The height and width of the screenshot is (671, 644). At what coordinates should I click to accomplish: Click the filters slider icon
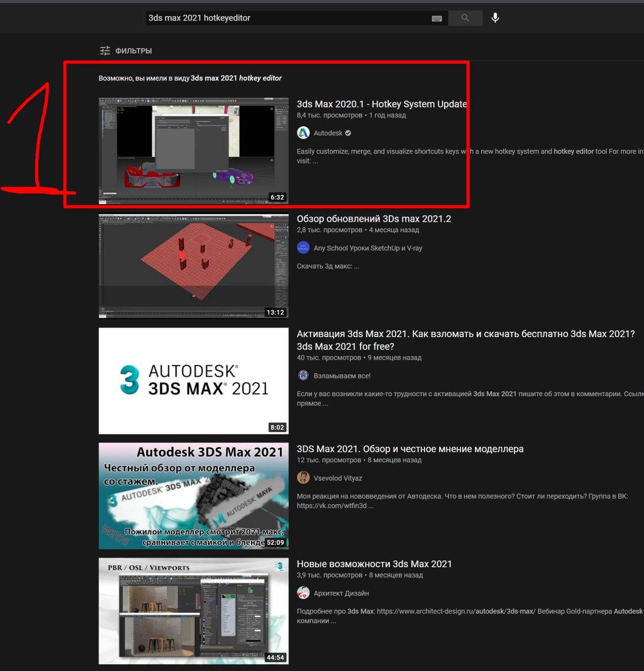point(105,51)
